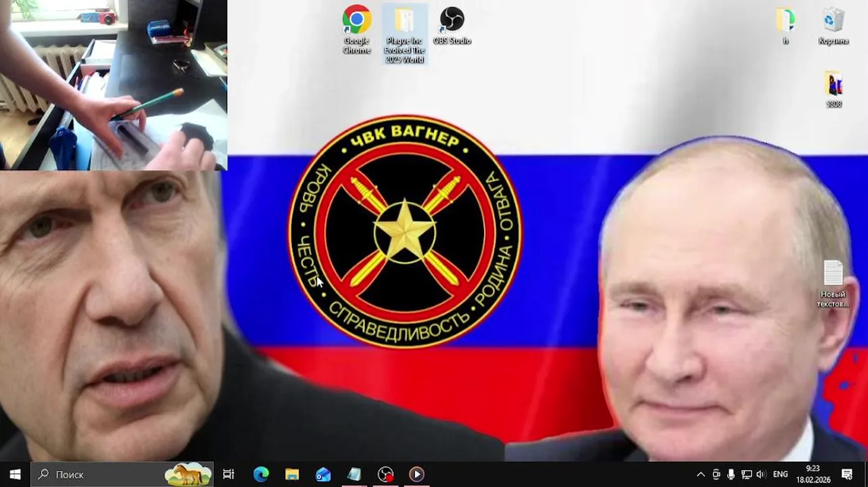
Task: Open the Windows Start menu
Action: pos(15,474)
